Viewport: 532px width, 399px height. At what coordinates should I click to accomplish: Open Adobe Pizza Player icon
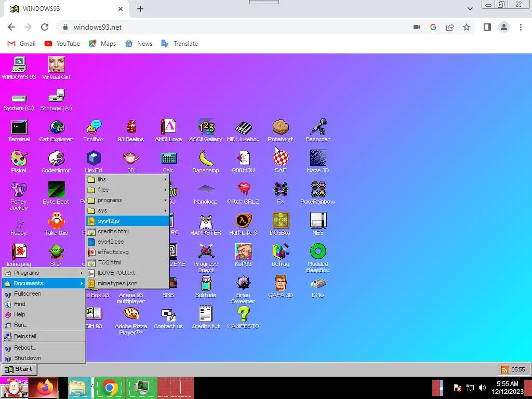pos(131,321)
